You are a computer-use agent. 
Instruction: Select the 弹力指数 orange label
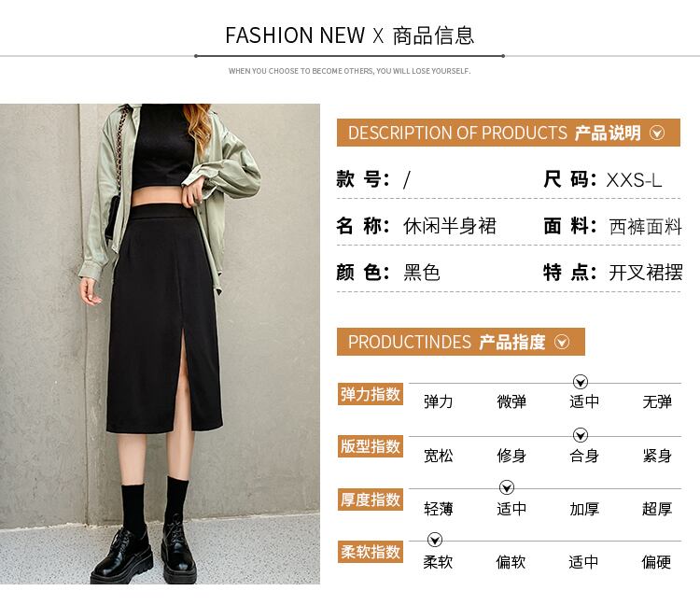coord(371,394)
